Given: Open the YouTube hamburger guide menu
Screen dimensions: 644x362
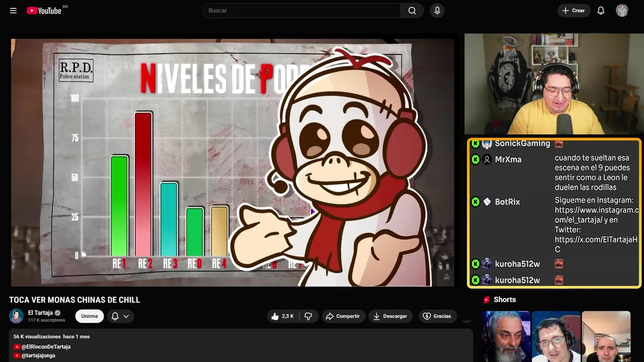Looking at the screenshot, I should point(13,11).
